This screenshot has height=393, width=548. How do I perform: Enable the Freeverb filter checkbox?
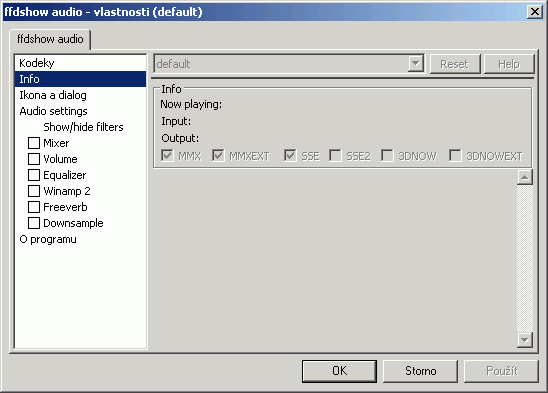tap(34, 207)
